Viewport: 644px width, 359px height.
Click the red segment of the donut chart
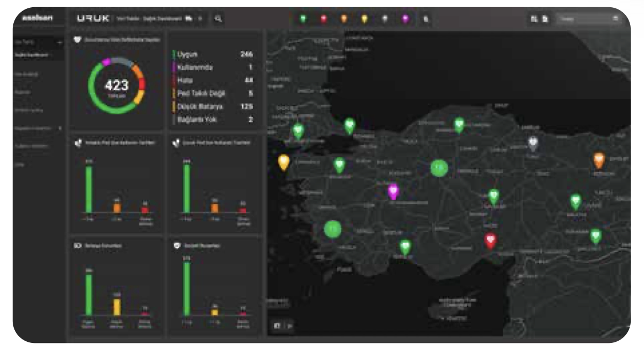142,84
